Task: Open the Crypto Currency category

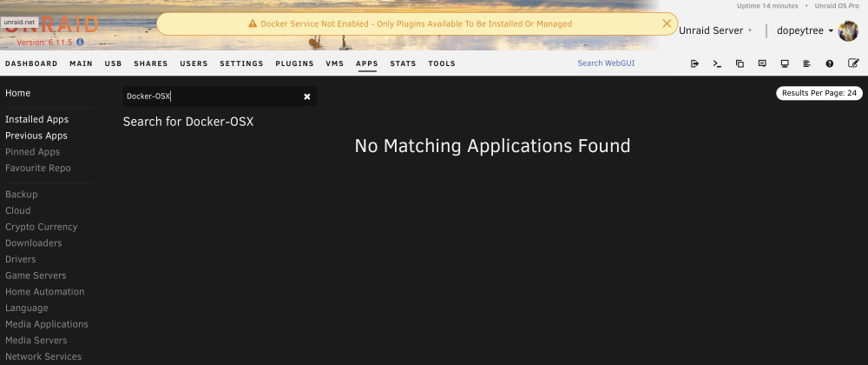Action: (42, 227)
